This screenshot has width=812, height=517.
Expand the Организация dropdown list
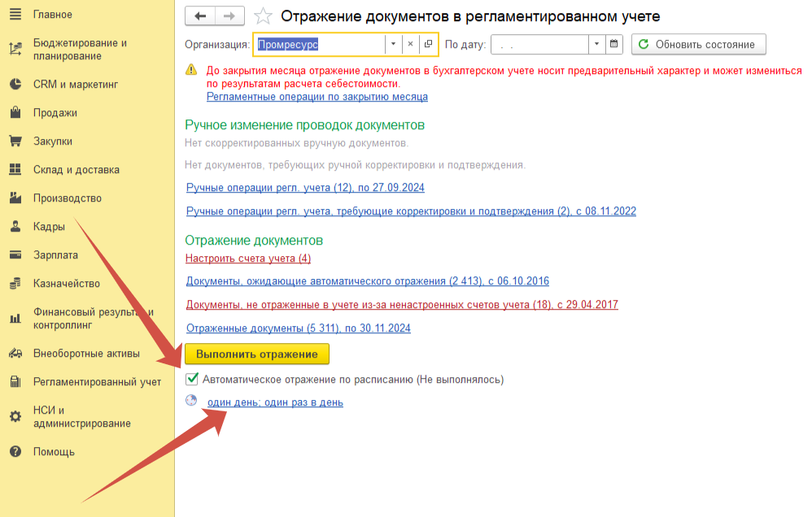coord(393,44)
